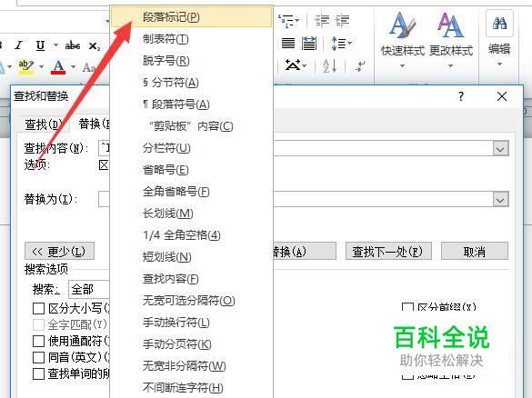This screenshot has height=398, width=532.
Task: Enable 同音(英文) checkbox
Action: tap(39, 357)
